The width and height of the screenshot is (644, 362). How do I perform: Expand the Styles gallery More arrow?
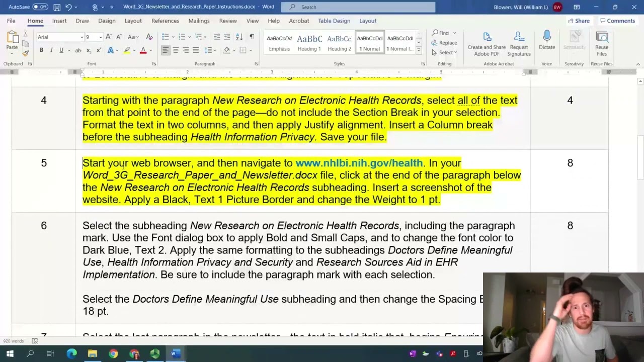[x=419, y=50]
